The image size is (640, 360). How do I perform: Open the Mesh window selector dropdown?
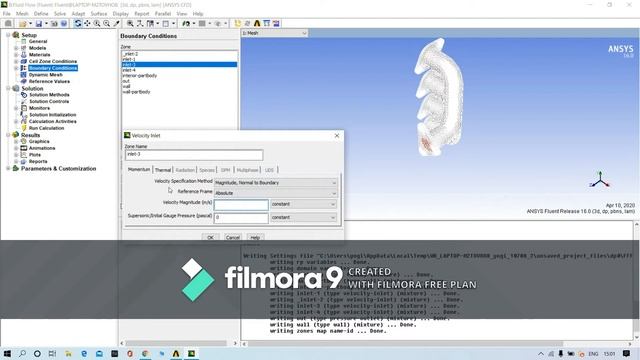[x=275, y=33]
